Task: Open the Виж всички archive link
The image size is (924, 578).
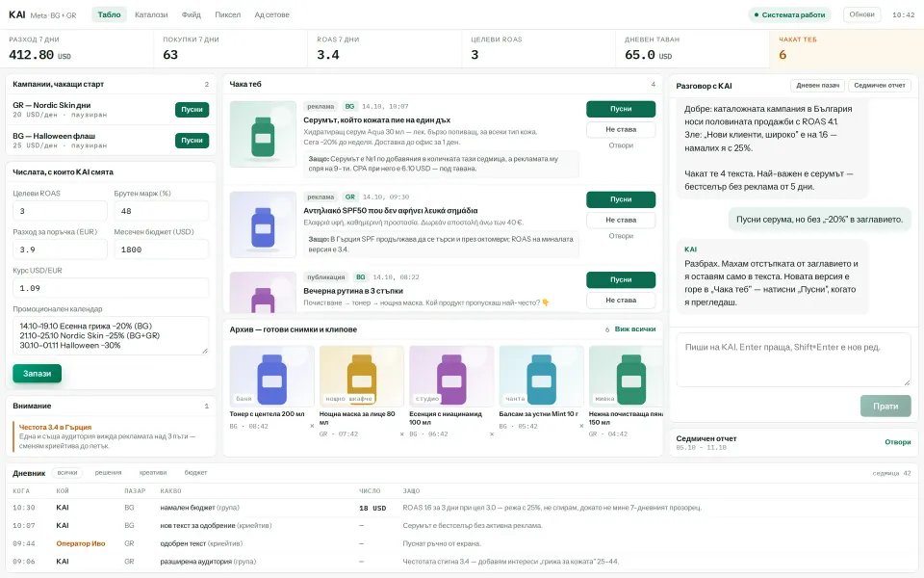Action: [634, 329]
